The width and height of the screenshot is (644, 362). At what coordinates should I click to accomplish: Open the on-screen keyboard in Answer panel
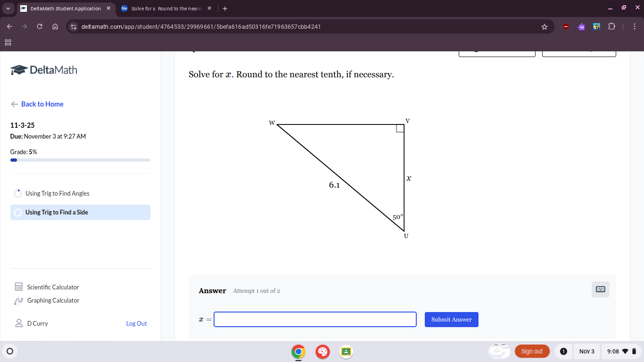point(600,289)
